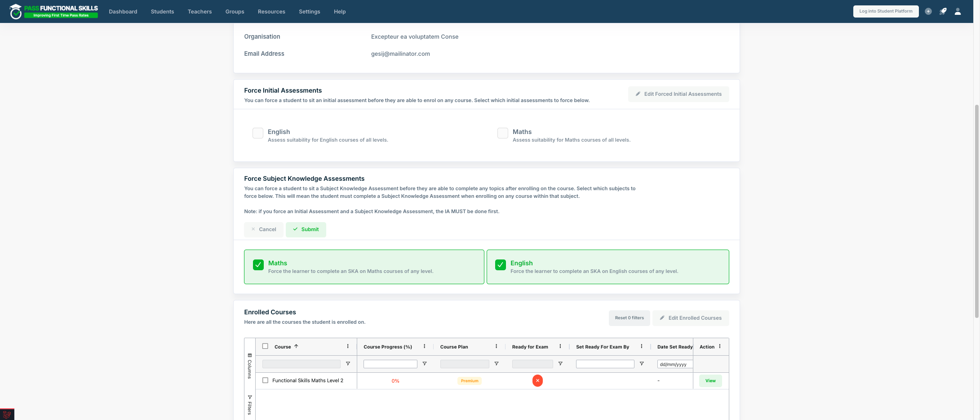Viewport: 980px width, 420px height.
Task: Tick the English initial assessment checkbox
Action: coord(258,133)
